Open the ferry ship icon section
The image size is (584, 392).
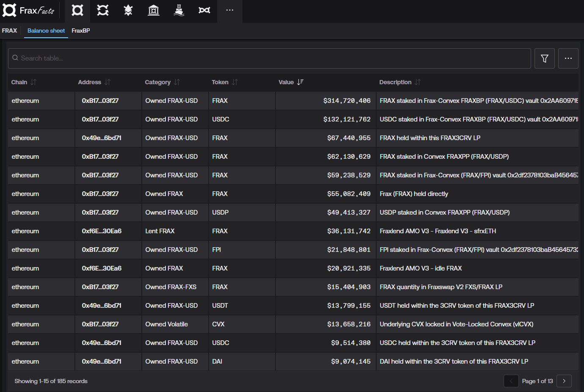[179, 10]
